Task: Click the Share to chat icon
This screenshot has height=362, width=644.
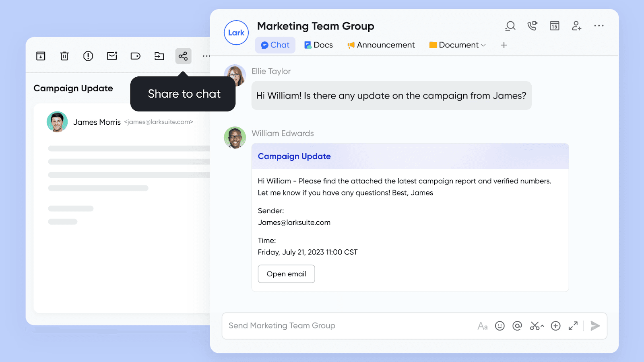Action: (x=183, y=56)
